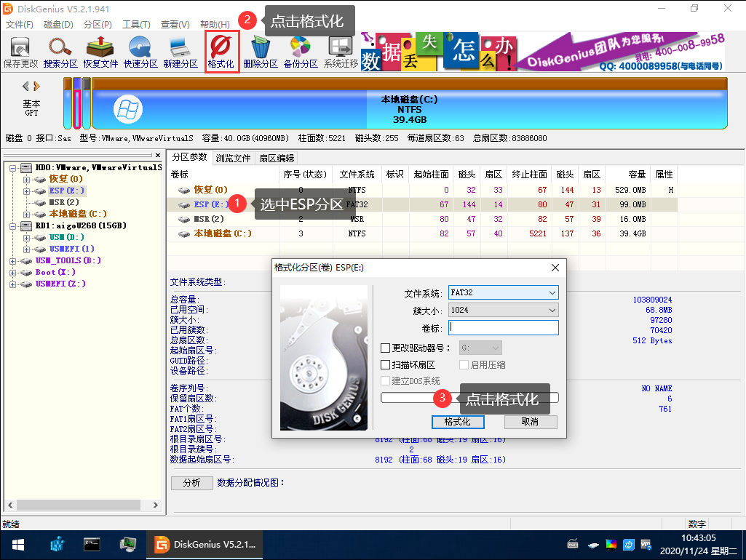Expand the USB_TOOLS(B:) tree node

(13, 261)
